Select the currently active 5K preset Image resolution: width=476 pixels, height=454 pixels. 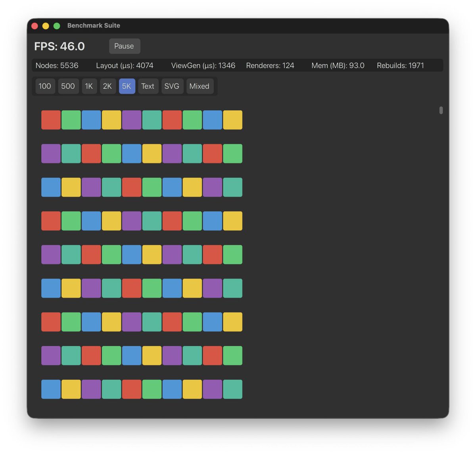[127, 86]
